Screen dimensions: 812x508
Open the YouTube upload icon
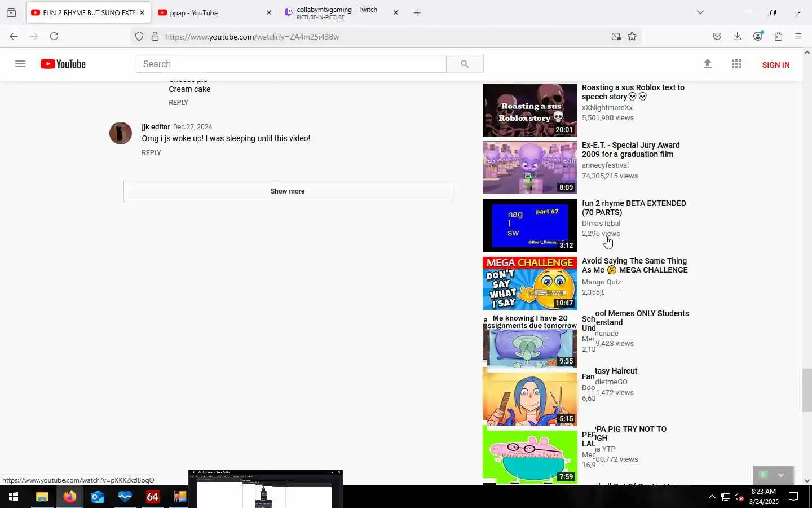708,64
